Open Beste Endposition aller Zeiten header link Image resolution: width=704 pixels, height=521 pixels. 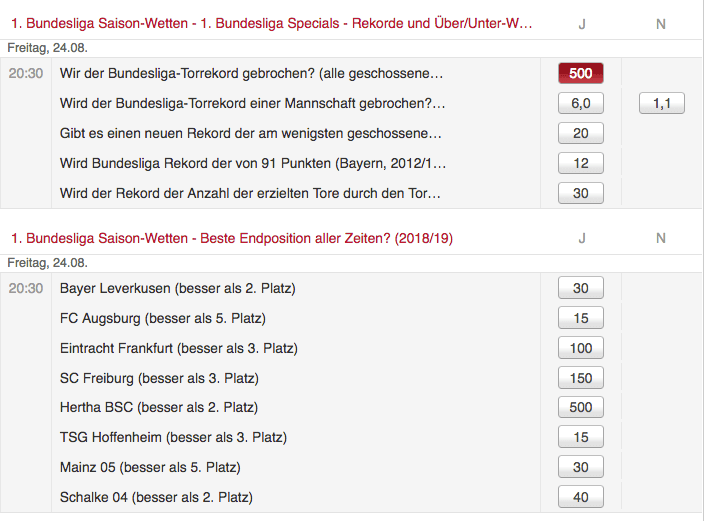pyautogui.click(x=232, y=238)
